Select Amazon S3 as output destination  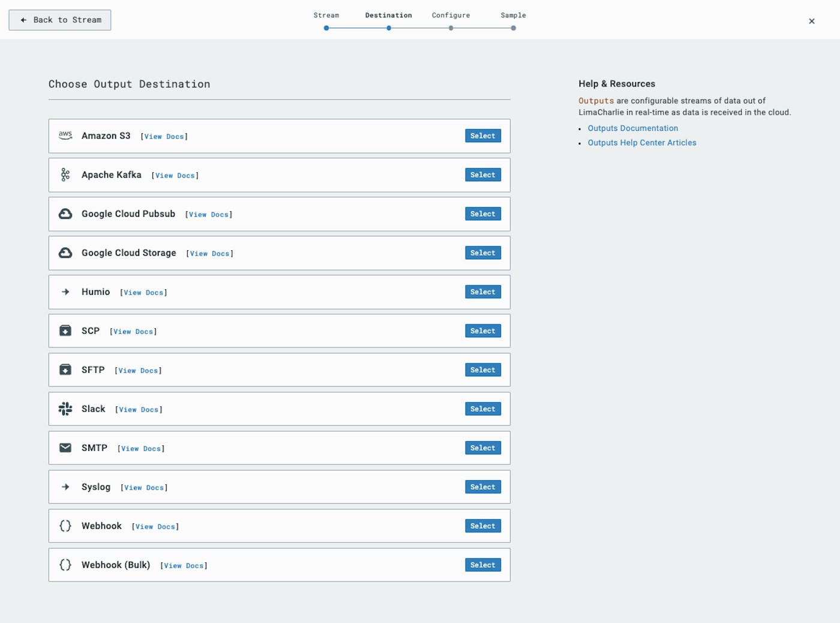(483, 136)
